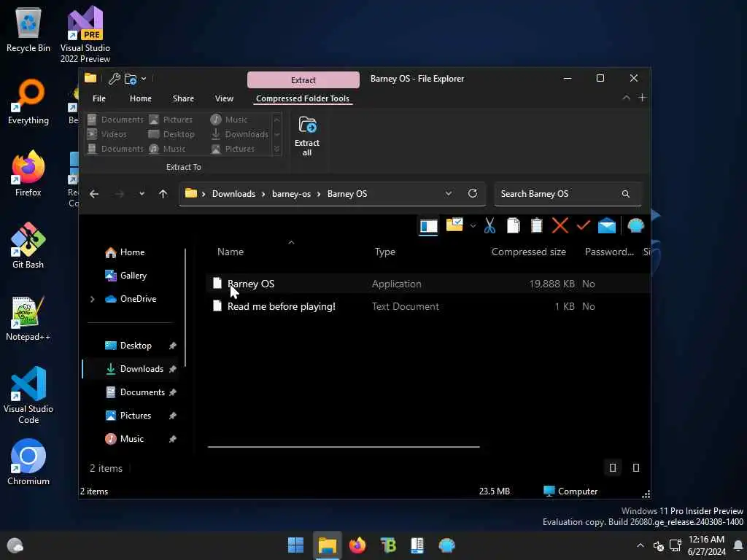This screenshot has height=560, width=747.
Task: Open dropdown arrow next to folder options icon
Action: tap(473, 226)
